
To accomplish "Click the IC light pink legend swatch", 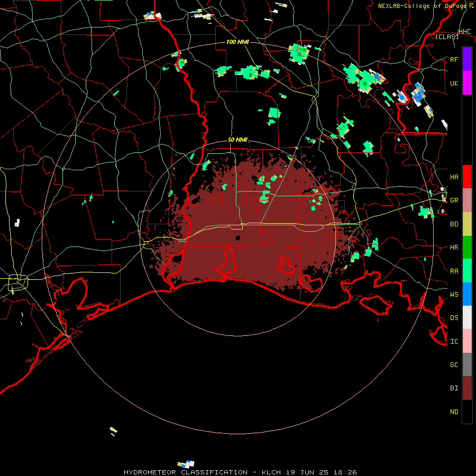I will [467, 341].
